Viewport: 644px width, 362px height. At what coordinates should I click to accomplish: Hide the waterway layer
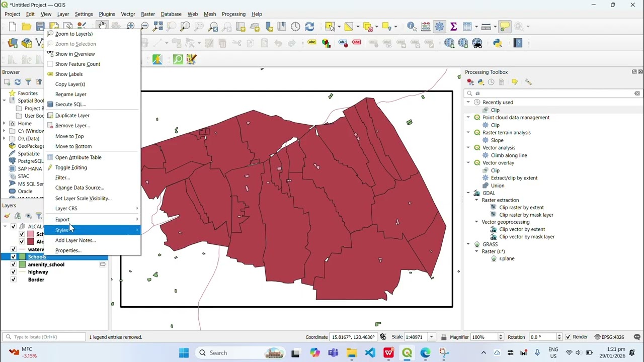(x=14, y=249)
